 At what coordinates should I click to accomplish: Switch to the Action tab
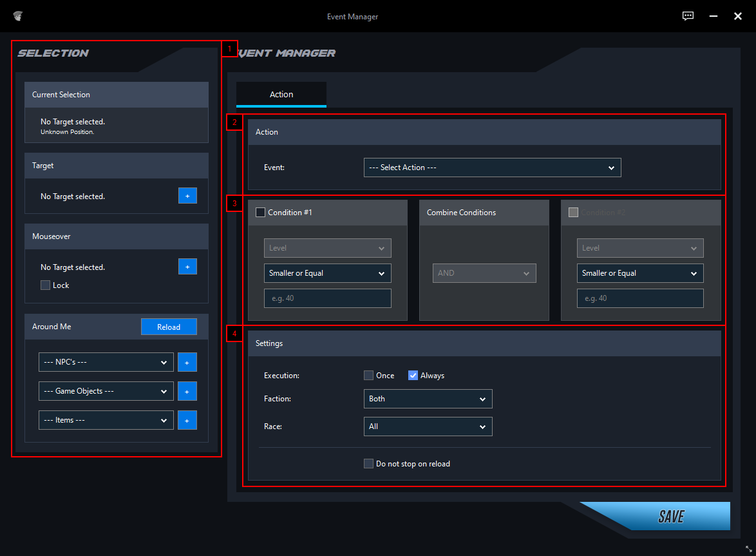[x=281, y=94]
